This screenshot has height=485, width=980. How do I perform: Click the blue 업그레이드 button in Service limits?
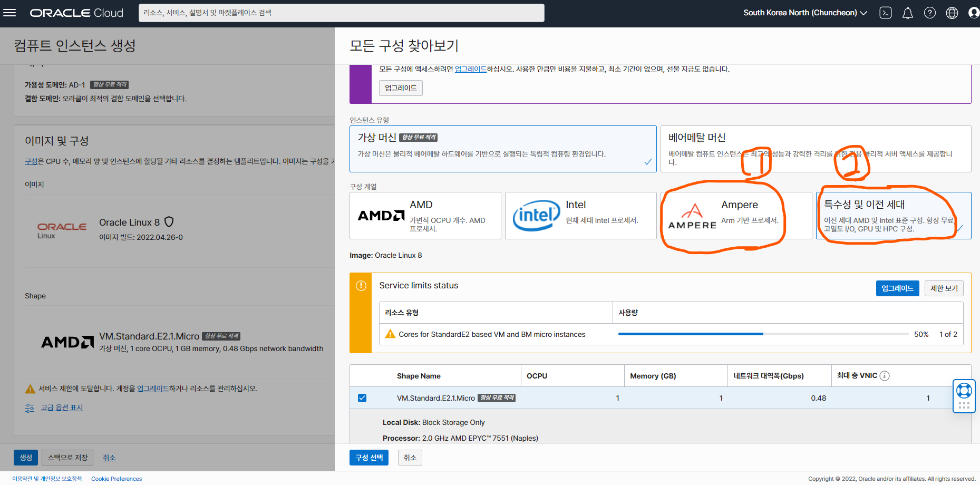(x=898, y=288)
